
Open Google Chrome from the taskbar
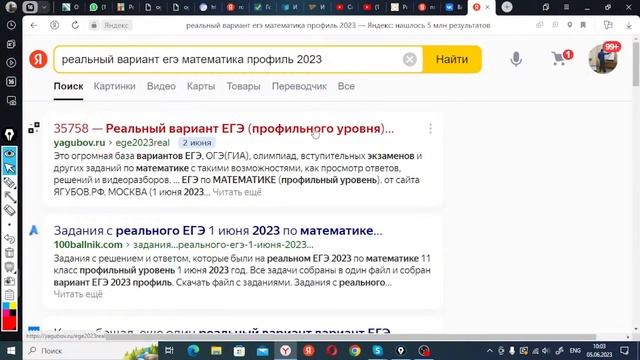[355, 351]
